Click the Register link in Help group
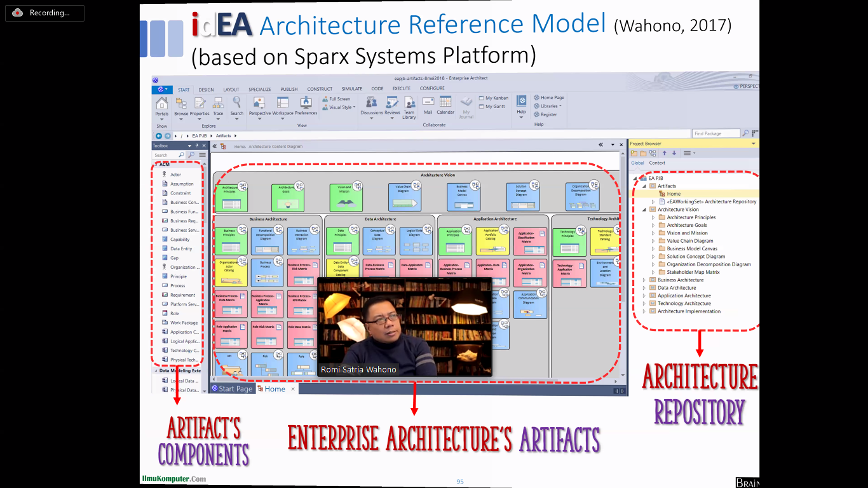 click(x=548, y=114)
